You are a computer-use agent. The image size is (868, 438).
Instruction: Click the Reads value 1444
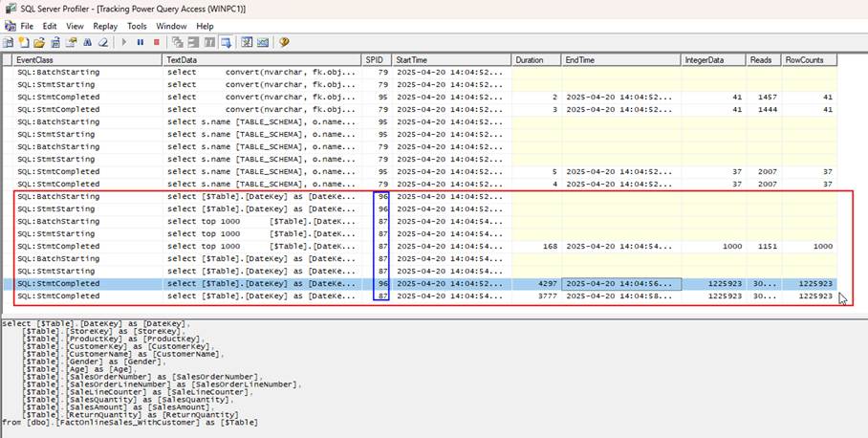click(x=768, y=110)
